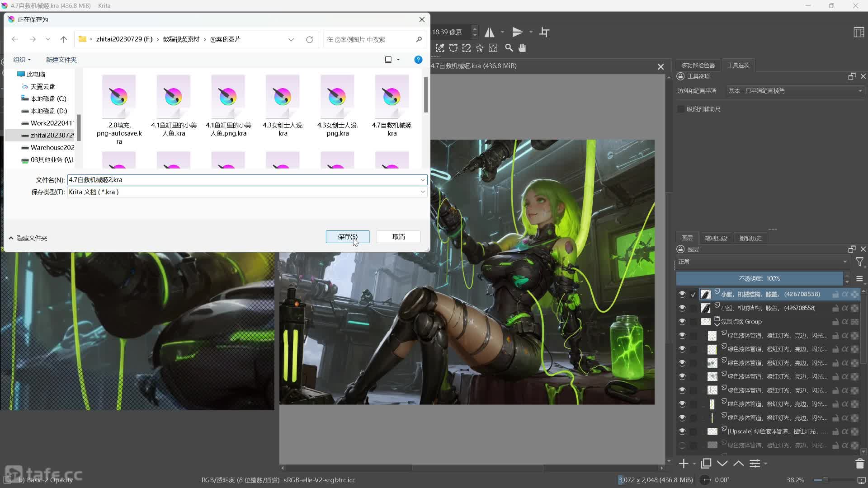868x488 pixels.
Task: Go up one folder level in dialog
Action: pos(64,40)
